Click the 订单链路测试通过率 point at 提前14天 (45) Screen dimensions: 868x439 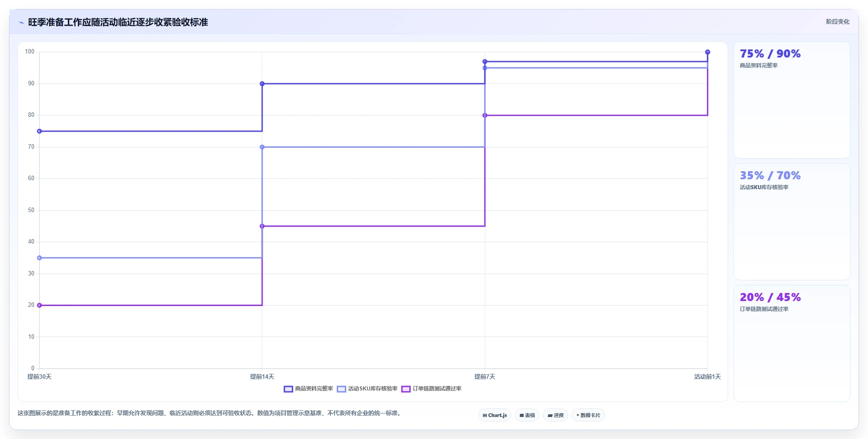[x=262, y=226]
